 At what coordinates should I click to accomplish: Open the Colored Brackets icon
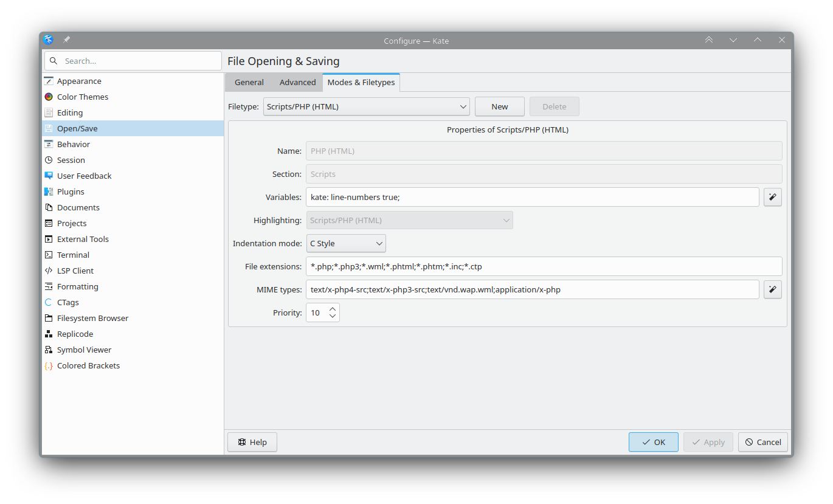coord(49,365)
